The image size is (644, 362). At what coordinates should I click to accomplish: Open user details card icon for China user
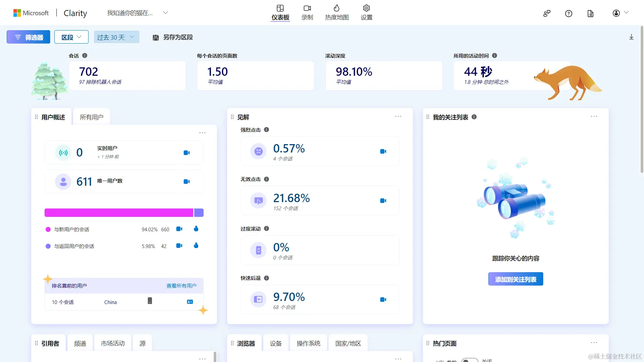pos(190,302)
